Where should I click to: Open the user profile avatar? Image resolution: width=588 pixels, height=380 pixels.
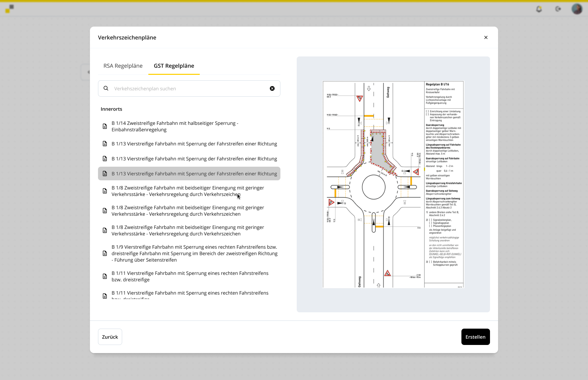point(577,9)
